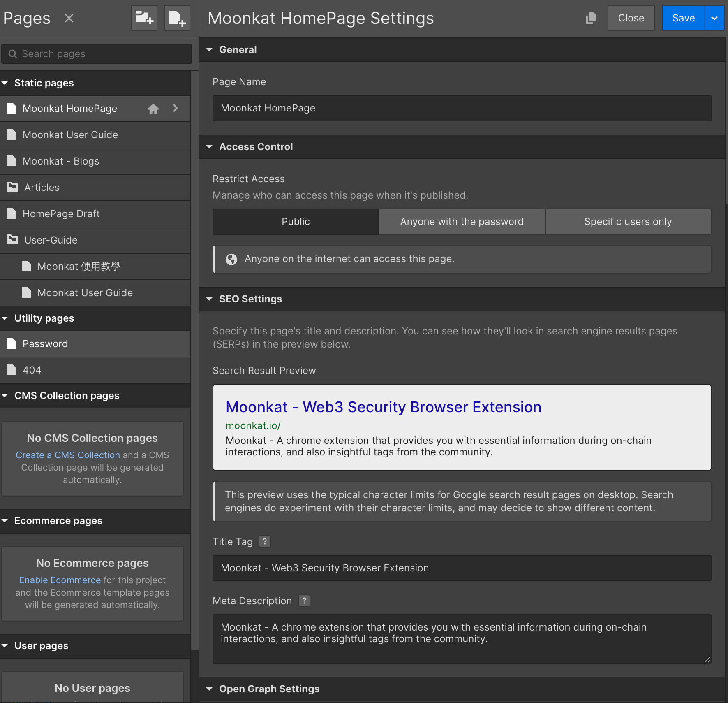The image size is (728, 703).
Task: Click the page icon beside 404
Action: 12,370
